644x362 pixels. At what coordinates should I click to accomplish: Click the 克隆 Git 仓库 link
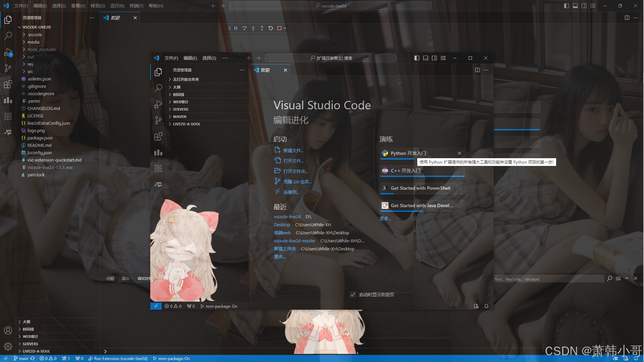297,182
